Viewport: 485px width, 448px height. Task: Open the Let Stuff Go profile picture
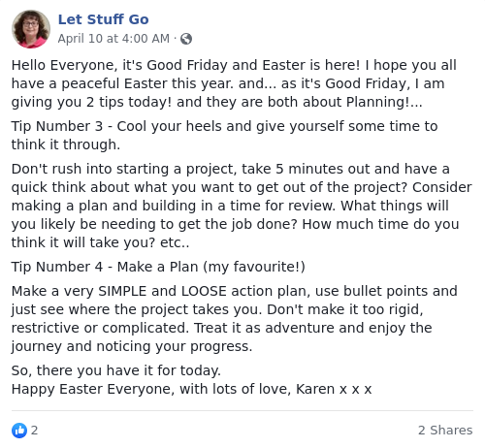31,29
